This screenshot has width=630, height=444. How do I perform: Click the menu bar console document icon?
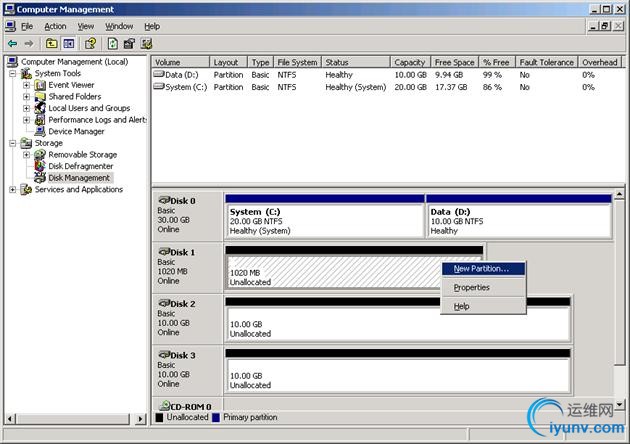[x=10, y=27]
